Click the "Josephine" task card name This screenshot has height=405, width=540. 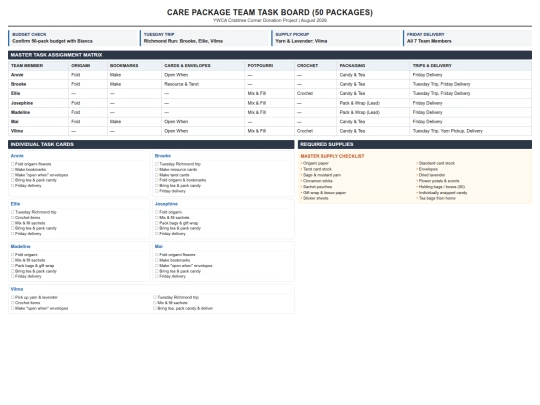(x=166, y=204)
